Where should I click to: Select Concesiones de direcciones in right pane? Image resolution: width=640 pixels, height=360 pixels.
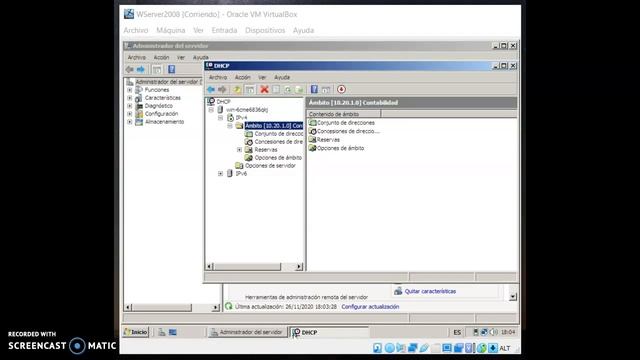[344, 131]
